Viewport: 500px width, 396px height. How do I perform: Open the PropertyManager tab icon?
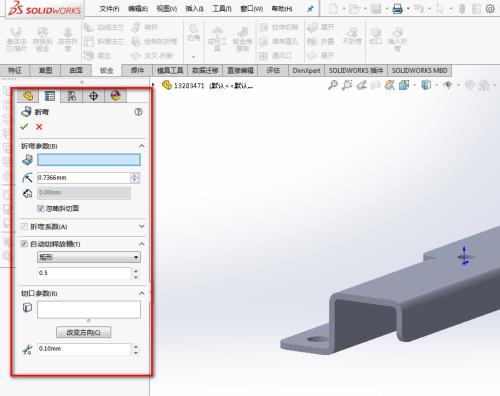point(50,96)
